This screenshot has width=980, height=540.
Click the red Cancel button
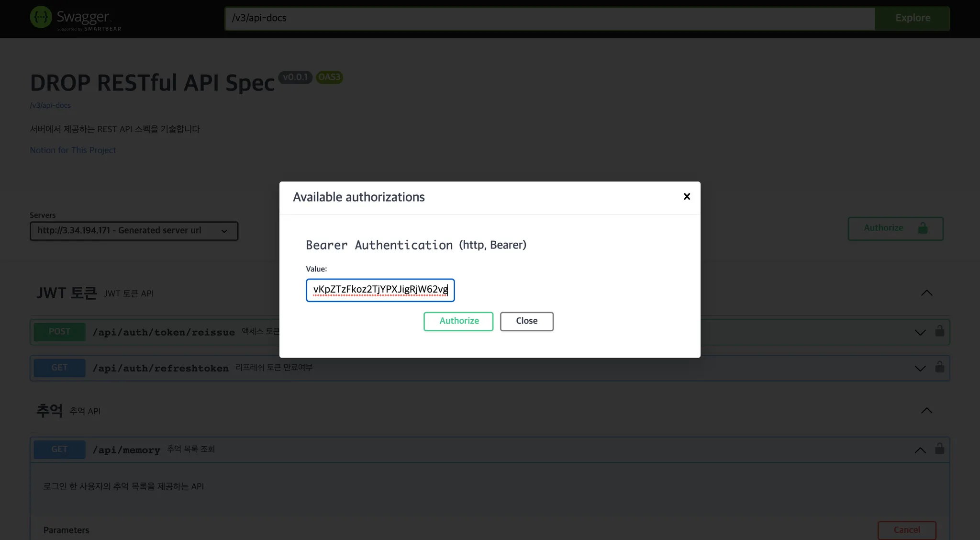906,530
